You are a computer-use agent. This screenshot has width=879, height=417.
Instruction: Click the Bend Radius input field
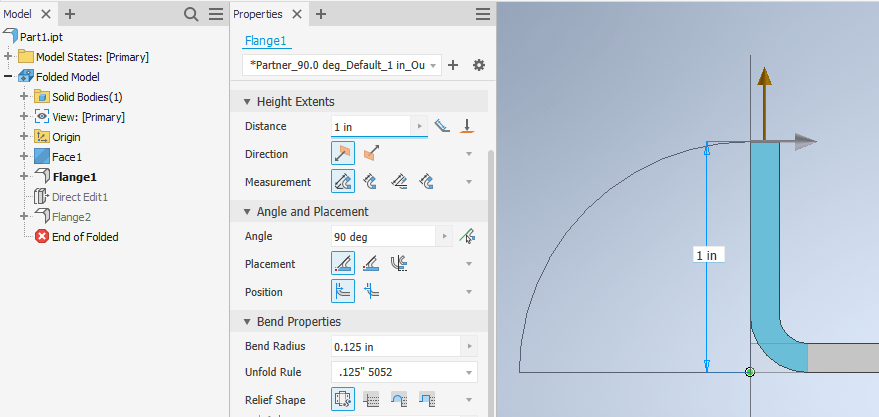pyautogui.click(x=395, y=346)
